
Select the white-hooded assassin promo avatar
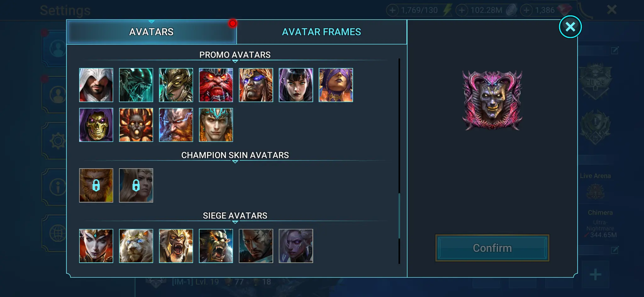96,85
